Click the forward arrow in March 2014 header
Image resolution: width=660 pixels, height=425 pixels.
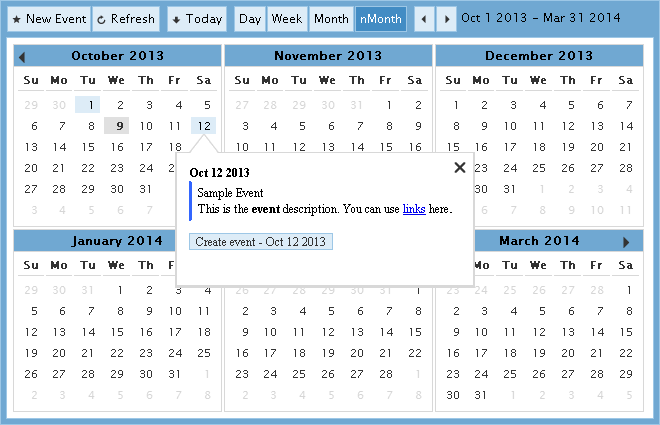627,242
